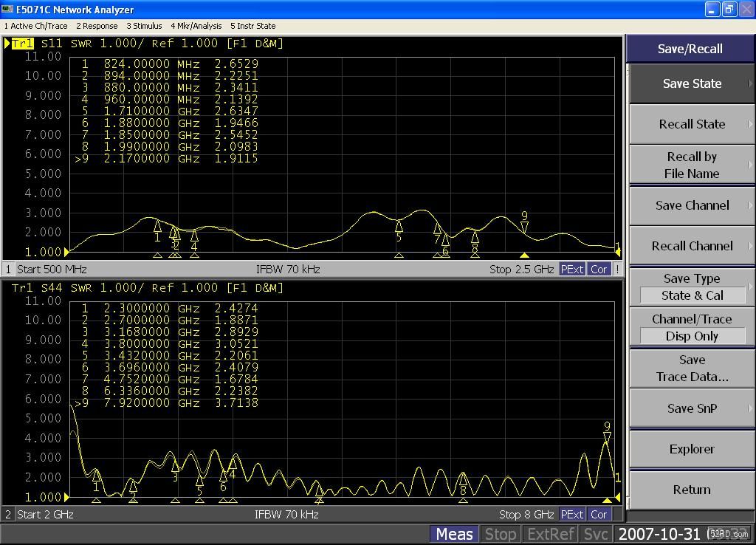Click the Stop 8 GHz stimulus readout

pos(526,514)
